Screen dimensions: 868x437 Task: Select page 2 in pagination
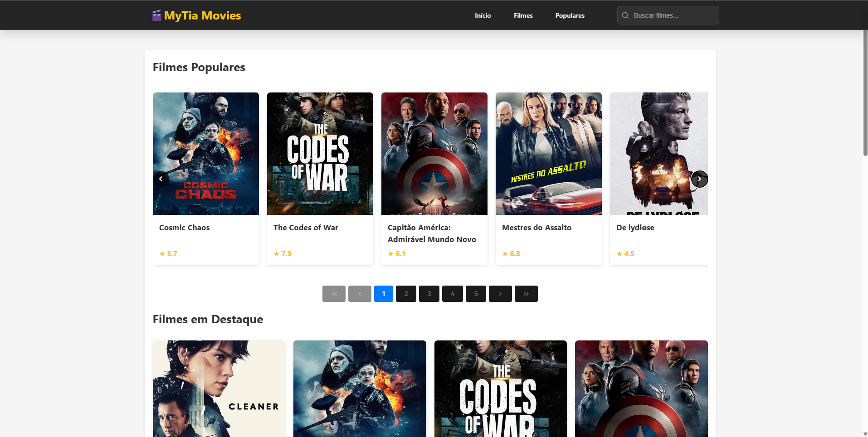pos(406,294)
